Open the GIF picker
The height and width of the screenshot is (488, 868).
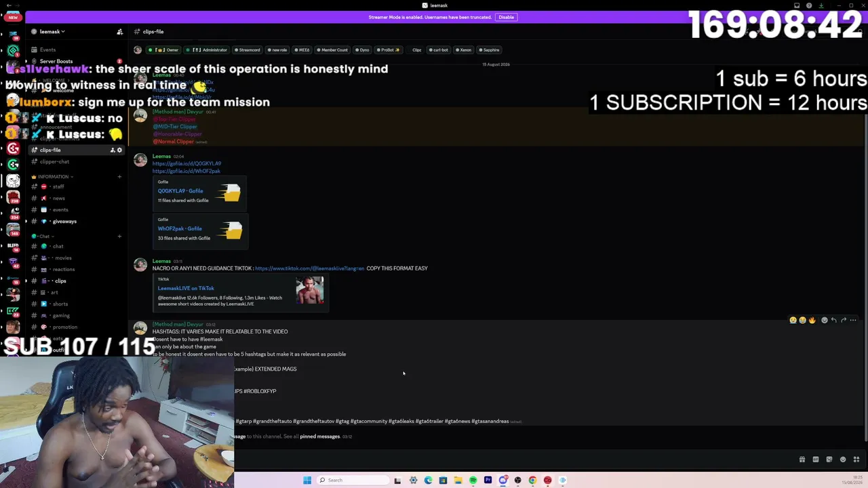point(816,460)
